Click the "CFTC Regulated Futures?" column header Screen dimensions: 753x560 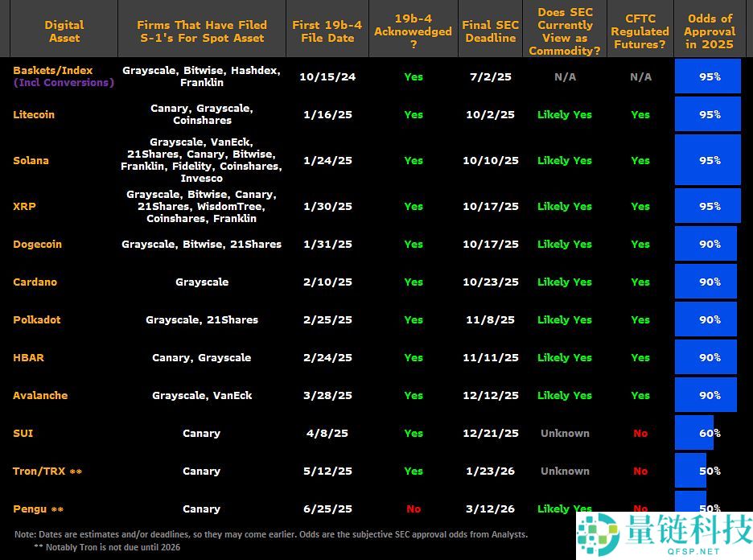640,31
